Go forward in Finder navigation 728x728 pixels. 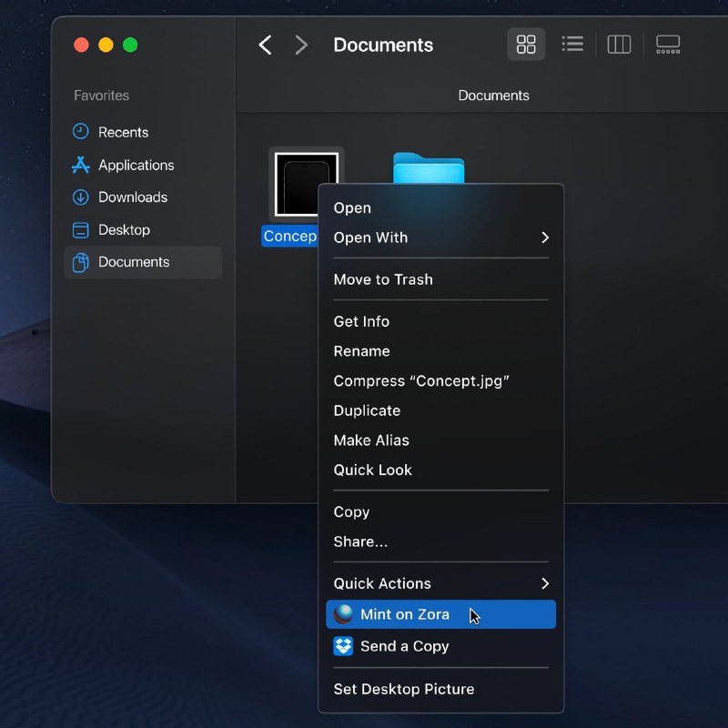(301, 45)
